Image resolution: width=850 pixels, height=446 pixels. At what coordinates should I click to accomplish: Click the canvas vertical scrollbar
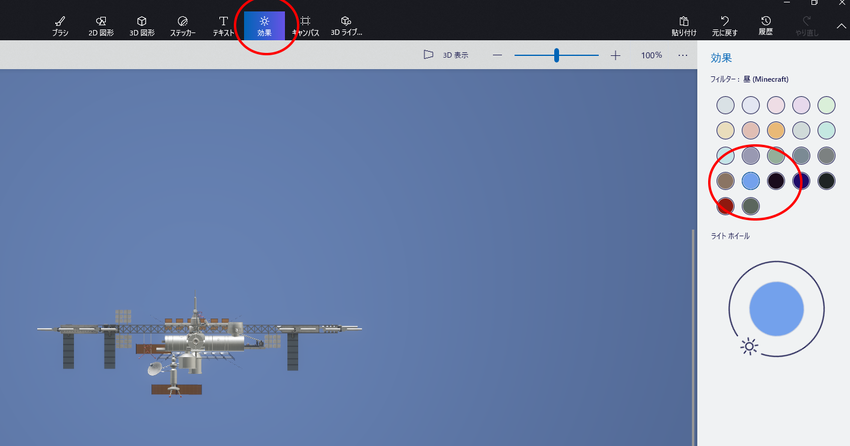[x=693, y=337]
